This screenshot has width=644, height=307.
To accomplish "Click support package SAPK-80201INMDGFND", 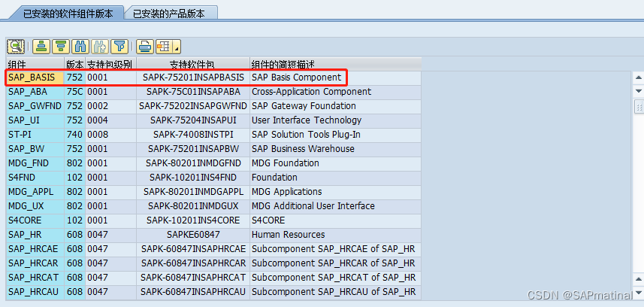I will [193, 163].
